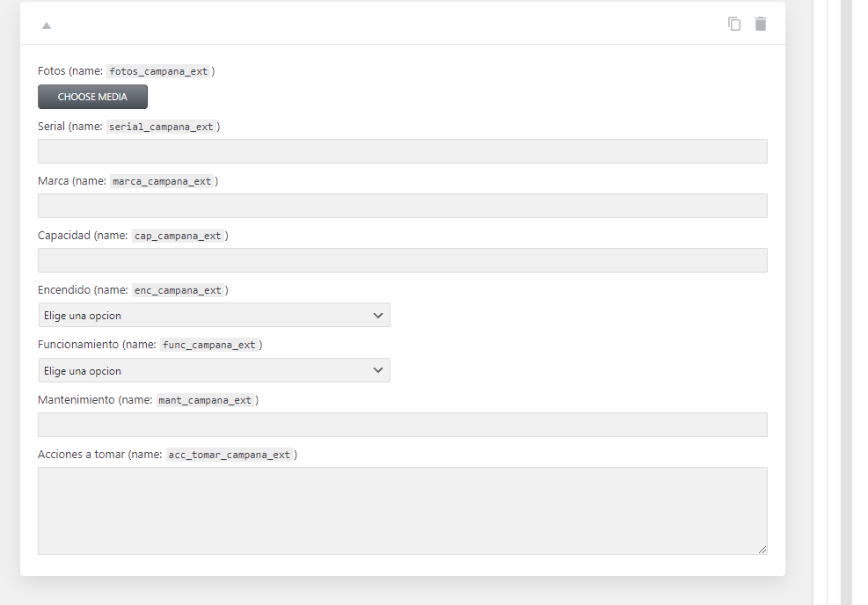Click the fotos_campana_ext name tag
The height and width of the screenshot is (605, 868).
pos(159,71)
